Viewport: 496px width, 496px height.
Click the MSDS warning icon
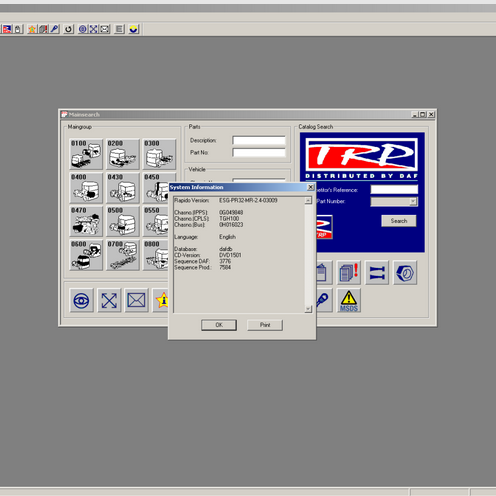(349, 300)
